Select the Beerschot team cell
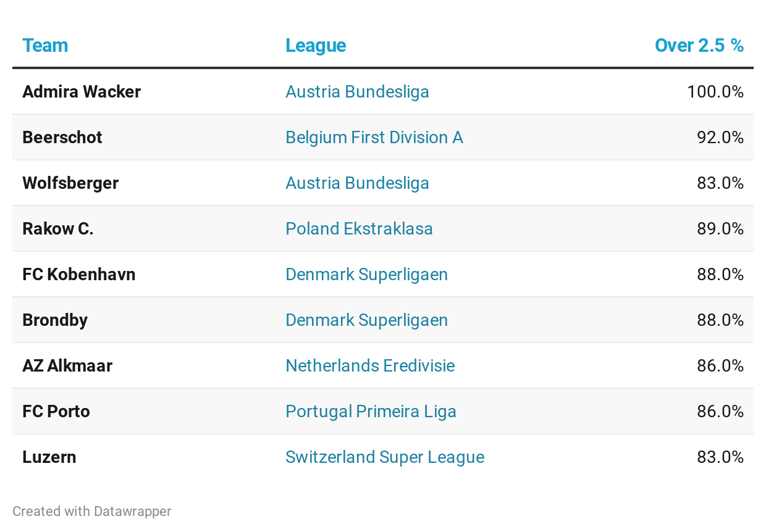The width and height of the screenshot is (766, 532). [x=62, y=137]
